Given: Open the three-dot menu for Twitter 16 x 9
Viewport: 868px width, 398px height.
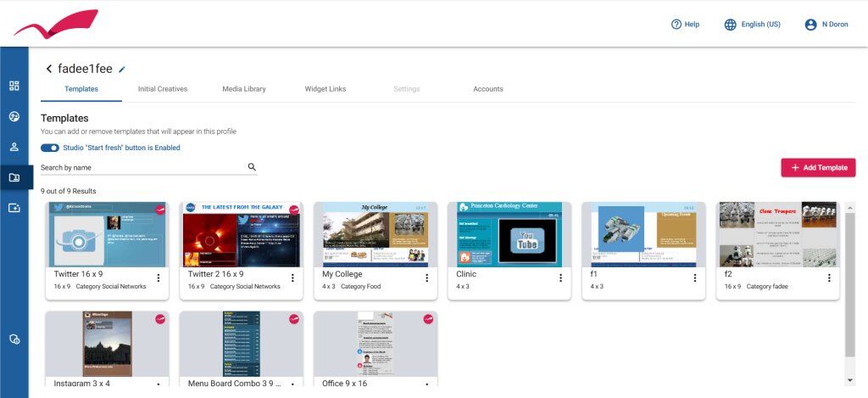Looking at the screenshot, I should (158, 278).
